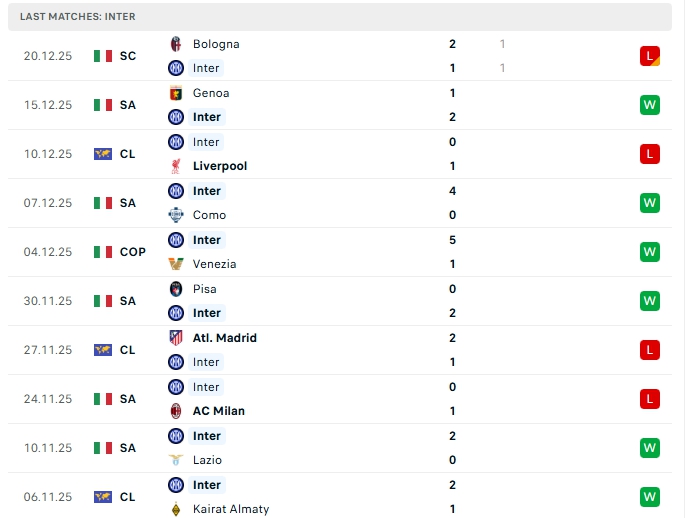Click the Como club crest icon
Viewport: 685px width, 518px height.
click(176, 215)
